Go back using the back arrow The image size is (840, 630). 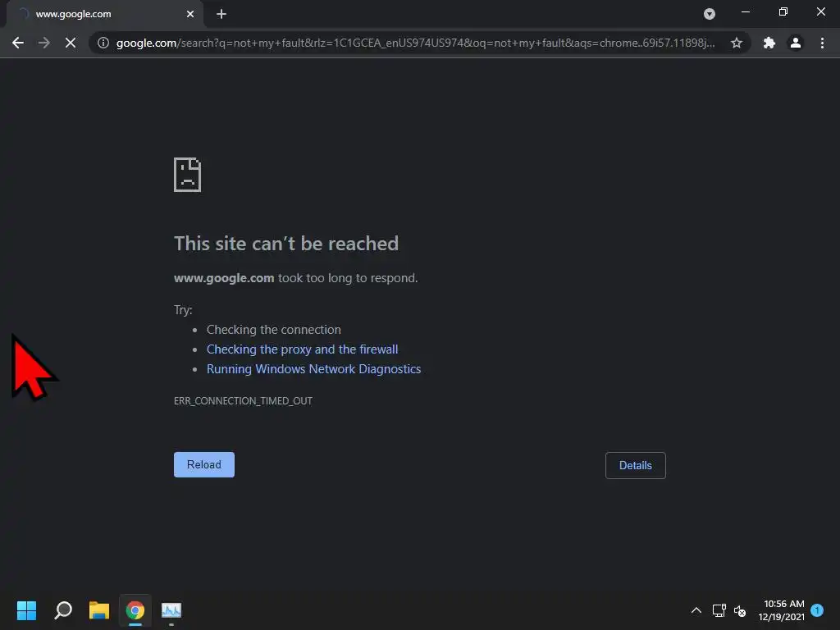pyautogui.click(x=18, y=43)
